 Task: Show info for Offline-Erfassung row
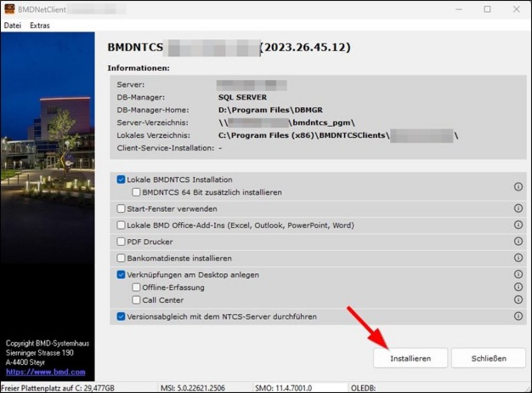pos(518,287)
